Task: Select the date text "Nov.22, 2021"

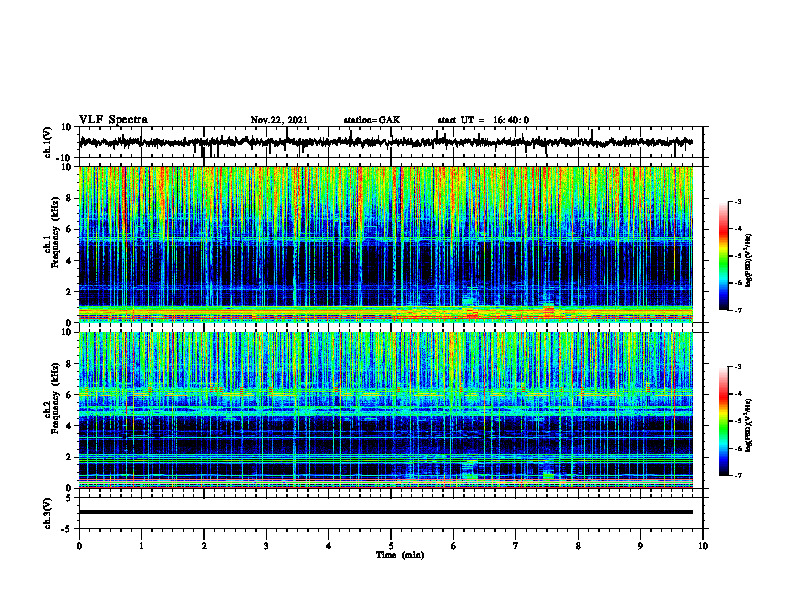Action: 279,120
